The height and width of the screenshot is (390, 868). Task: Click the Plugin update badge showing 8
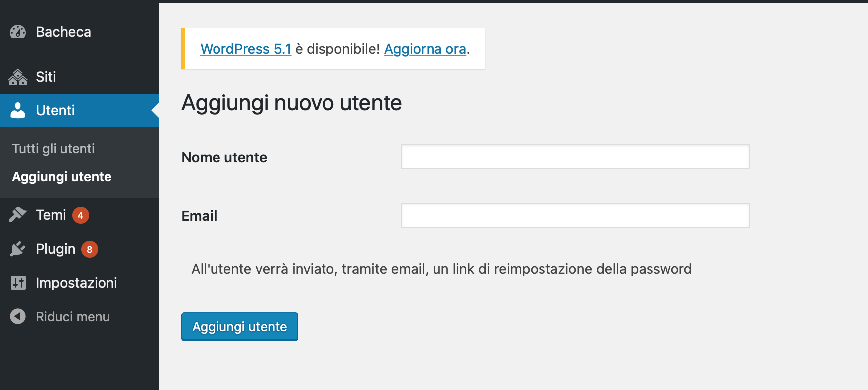(x=90, y=249)
